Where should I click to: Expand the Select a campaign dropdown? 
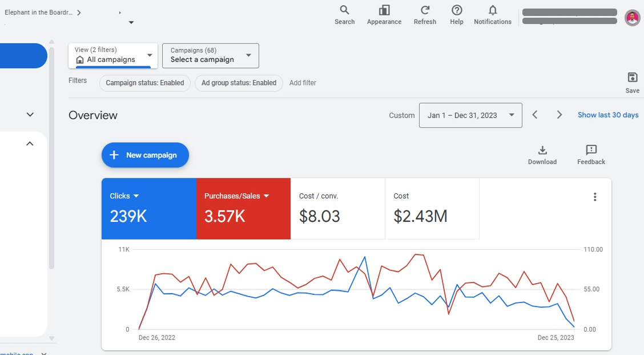pos(210,55)
